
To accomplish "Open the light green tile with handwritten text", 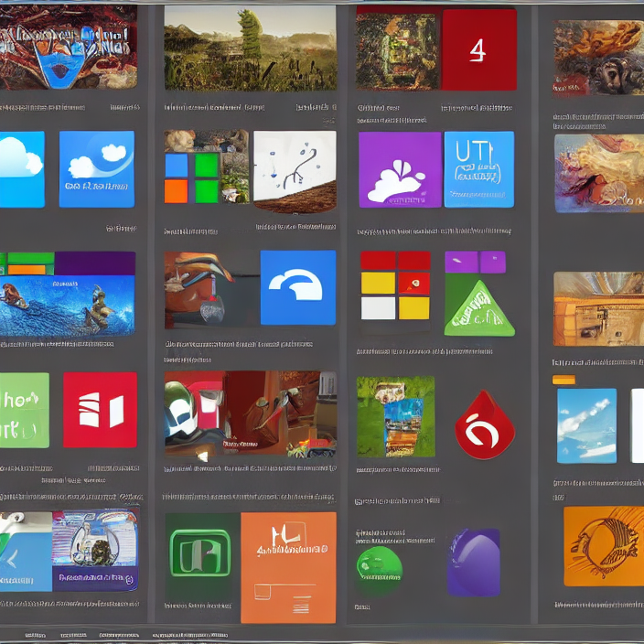I will (x=24, y=410).
